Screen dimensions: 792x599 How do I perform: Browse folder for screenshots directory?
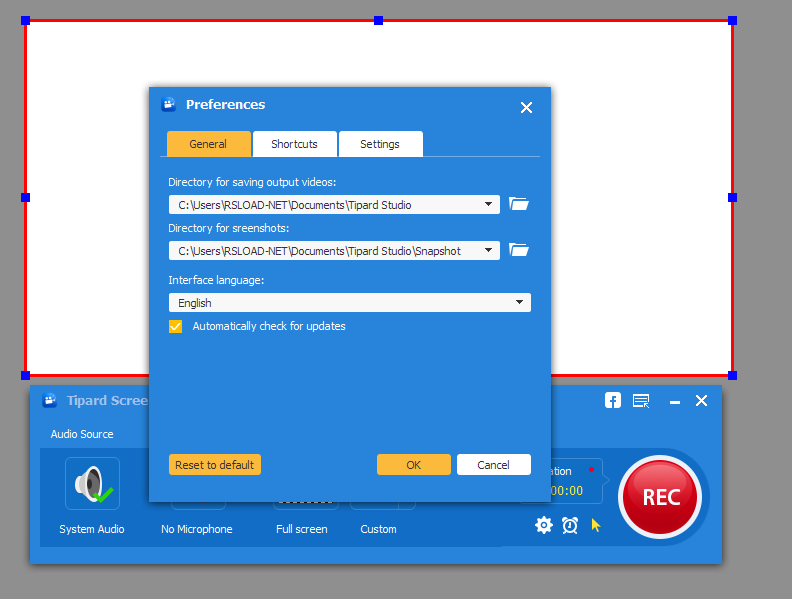519,250
